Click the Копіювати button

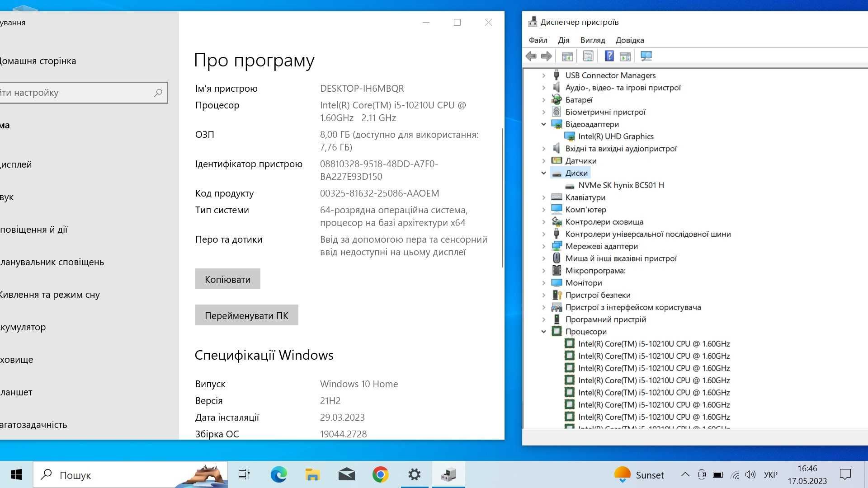point(227,279)
